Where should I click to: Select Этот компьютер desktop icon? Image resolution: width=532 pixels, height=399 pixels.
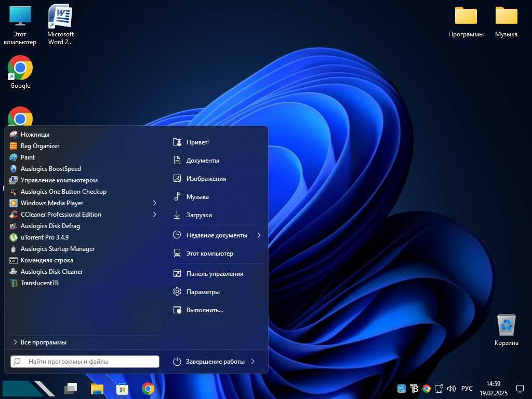tap(20, 25)
